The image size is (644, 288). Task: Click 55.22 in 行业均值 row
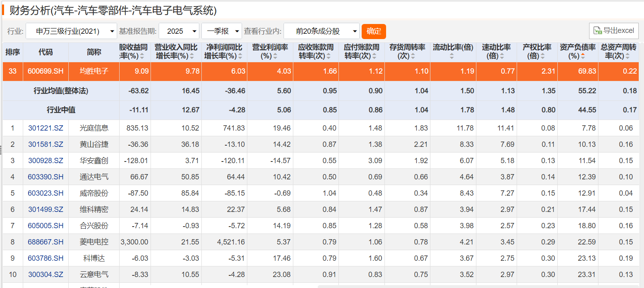[x=587, y=91]
